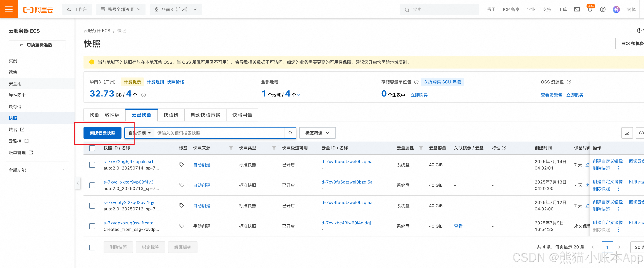This screenshot has height=268, width=644.
Task: Click 查看 link in July 9 row
Action: 458,226
